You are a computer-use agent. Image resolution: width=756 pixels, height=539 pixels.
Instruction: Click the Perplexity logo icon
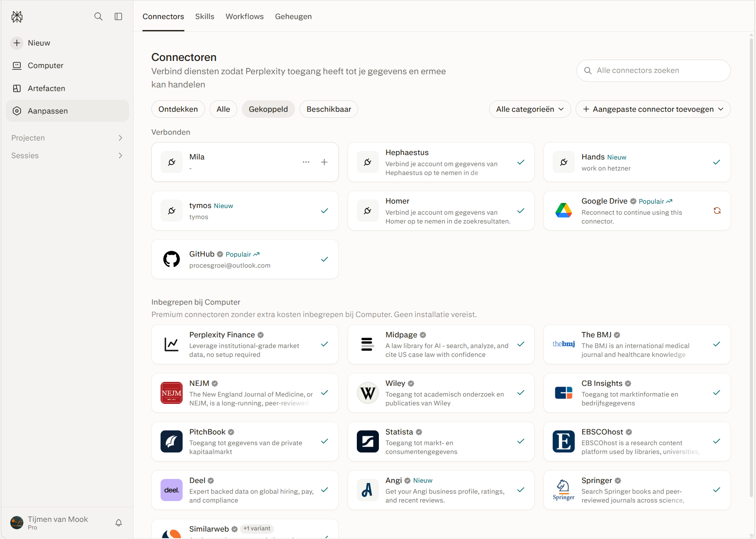point(17,17)
